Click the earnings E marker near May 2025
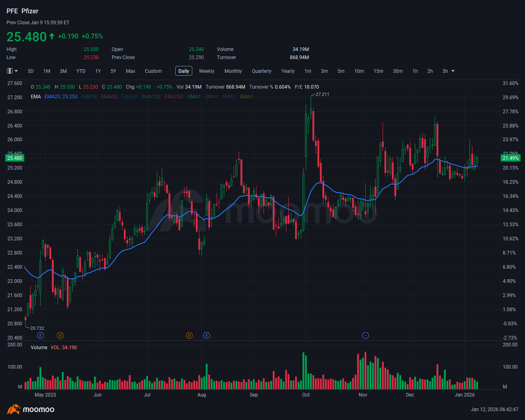The image size is (525, 420). tap(40, 335)
